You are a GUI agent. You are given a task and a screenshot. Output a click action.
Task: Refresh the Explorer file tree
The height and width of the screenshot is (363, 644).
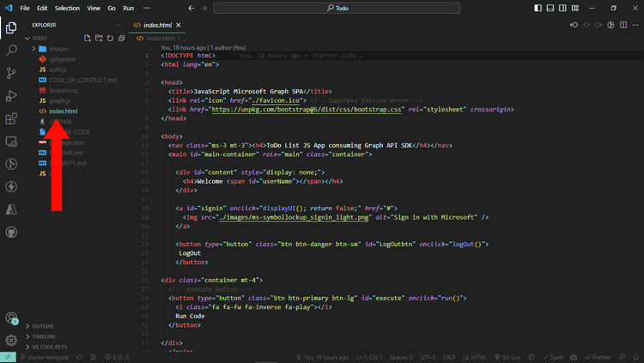110,38
